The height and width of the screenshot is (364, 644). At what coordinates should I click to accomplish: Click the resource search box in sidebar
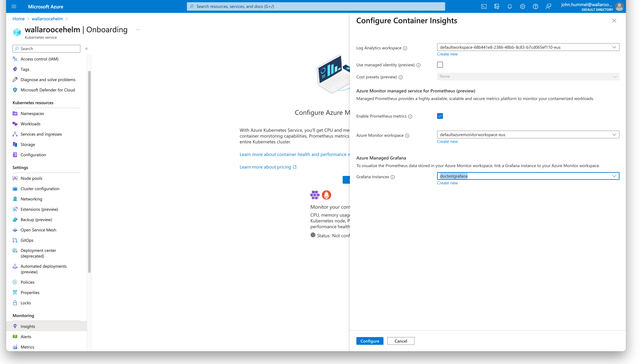pos(46,49)
